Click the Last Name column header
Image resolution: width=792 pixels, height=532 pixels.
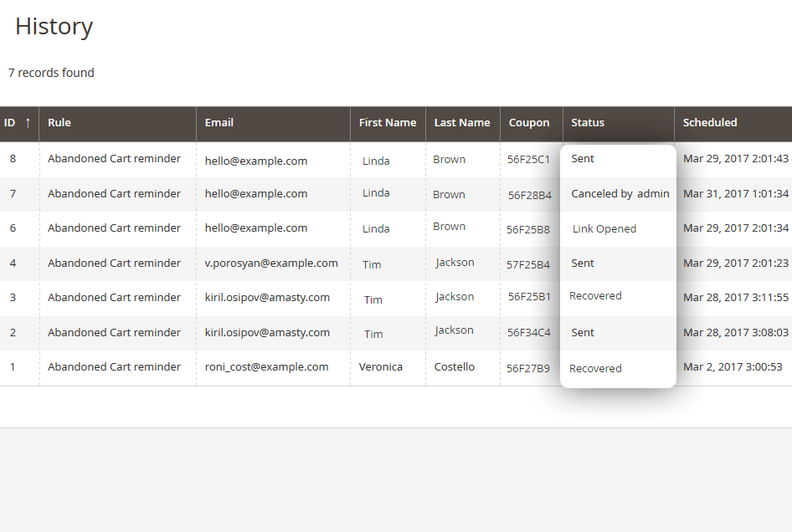[462, 123]
